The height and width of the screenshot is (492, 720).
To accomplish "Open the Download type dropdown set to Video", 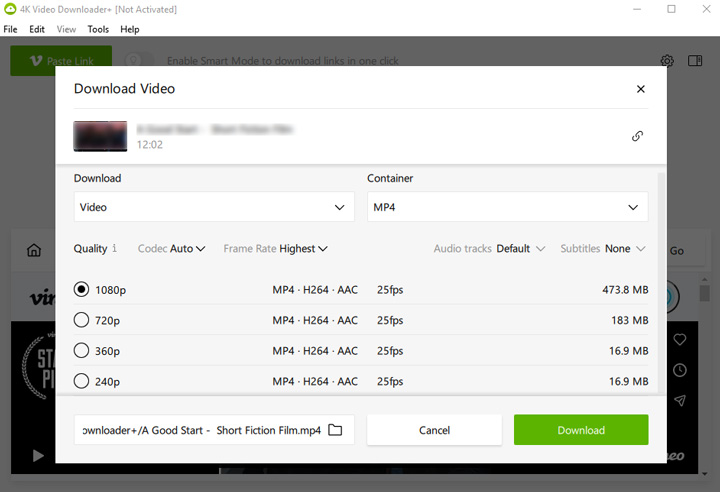I will point(214,207).
